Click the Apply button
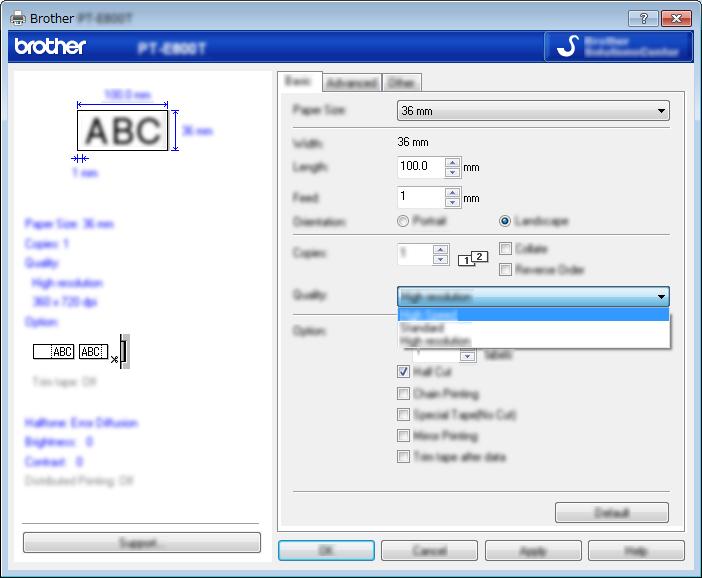The image size is (702, 578). click(533, 550)
